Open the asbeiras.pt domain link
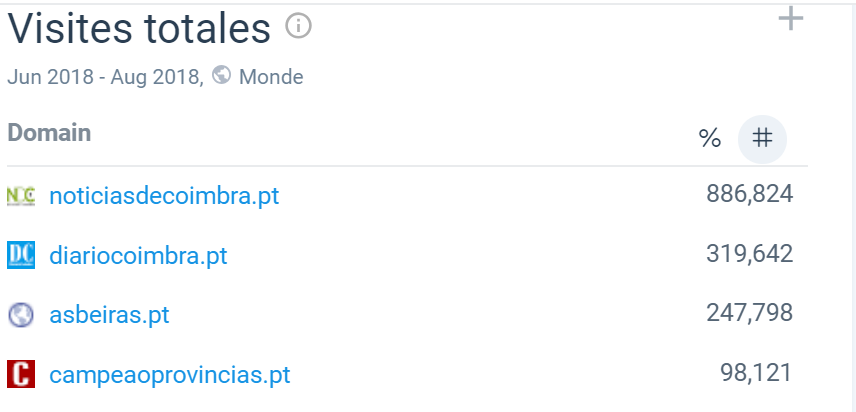 tap(109, 315)
